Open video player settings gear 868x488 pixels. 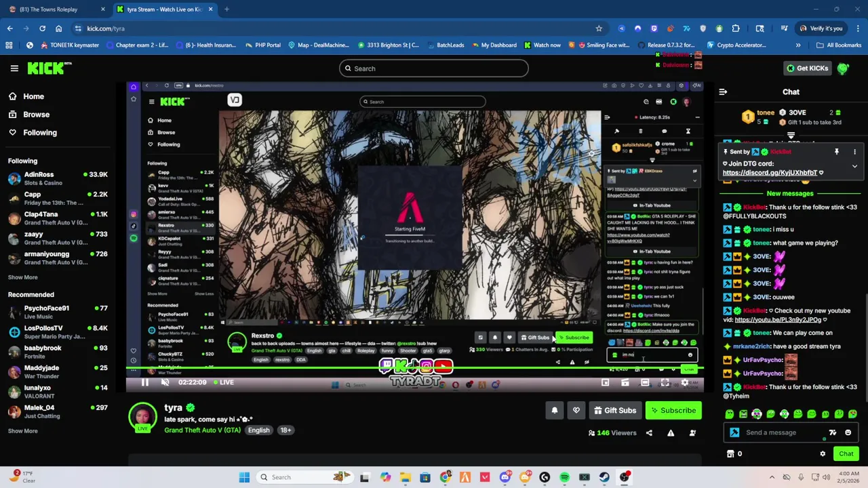pos(684,383)
